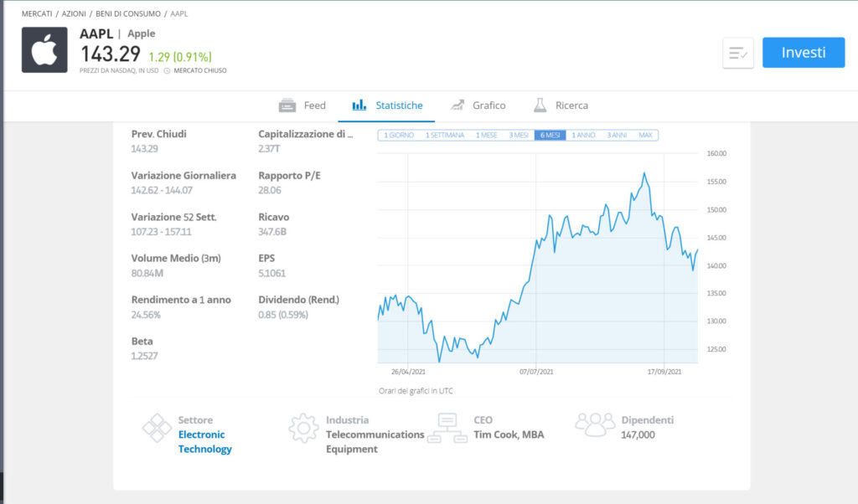Click the CEO name Tim Cook, MBA
Screen dimensions: 858x504
point(509,435)
